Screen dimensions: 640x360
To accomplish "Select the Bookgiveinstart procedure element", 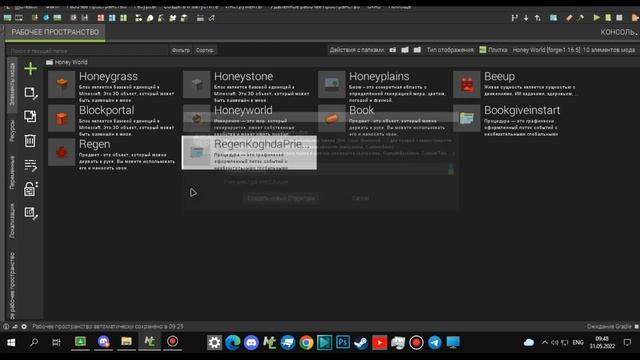I will [518, 120].
